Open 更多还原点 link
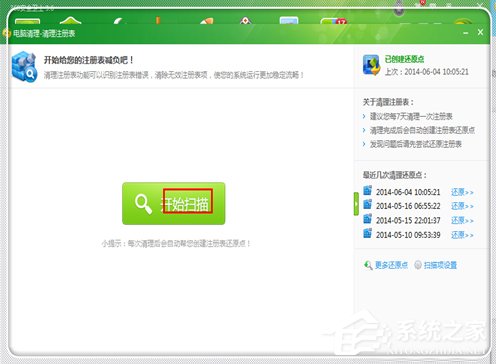496x364 pixels. coord(391,265)
